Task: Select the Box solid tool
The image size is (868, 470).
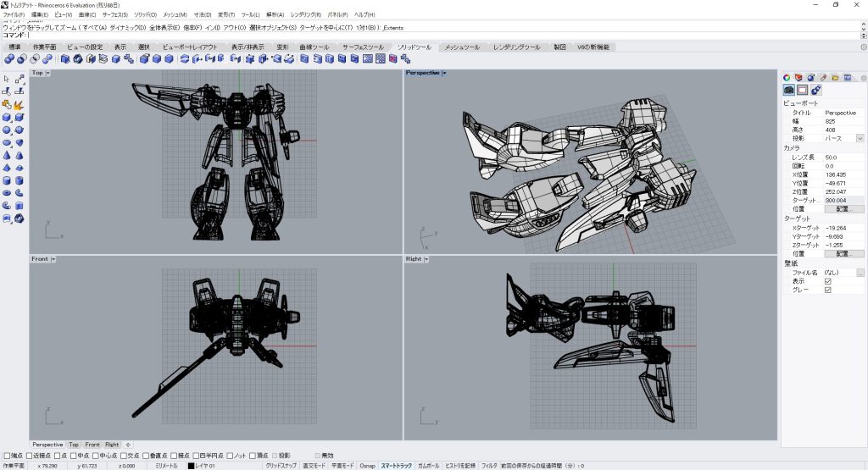Action: (7, 117)
